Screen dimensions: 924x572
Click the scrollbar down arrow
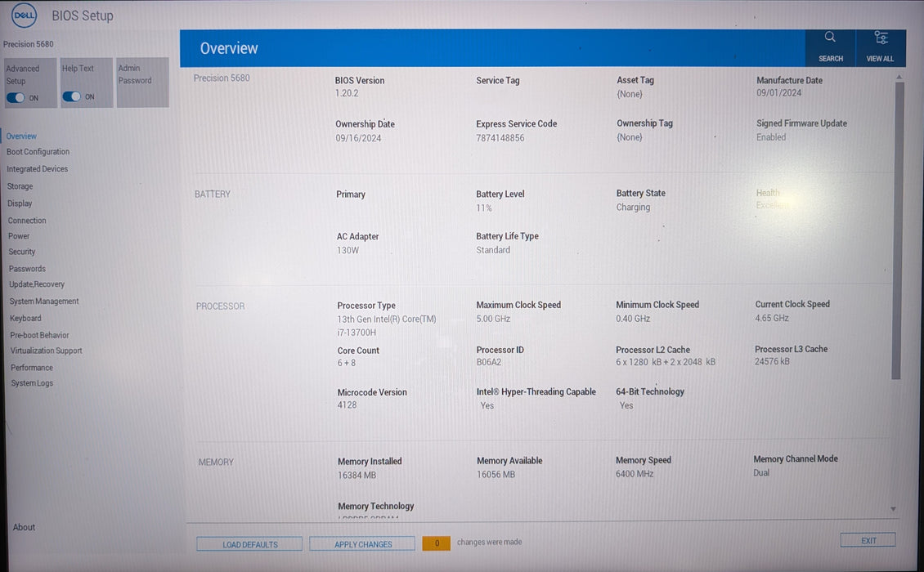(894, 509)
